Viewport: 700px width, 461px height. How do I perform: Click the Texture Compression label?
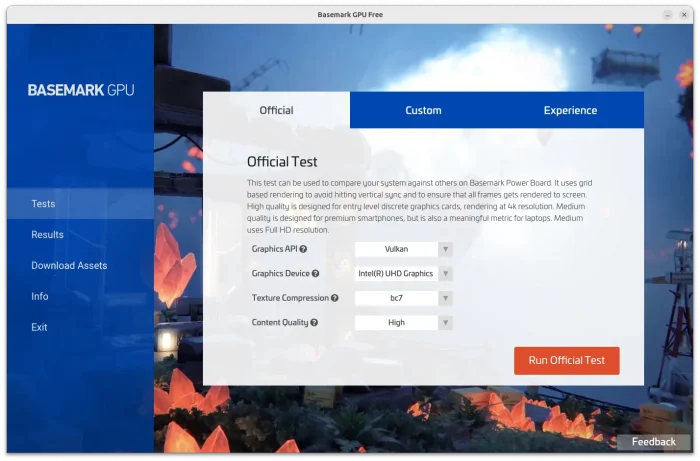click(290, 298)
